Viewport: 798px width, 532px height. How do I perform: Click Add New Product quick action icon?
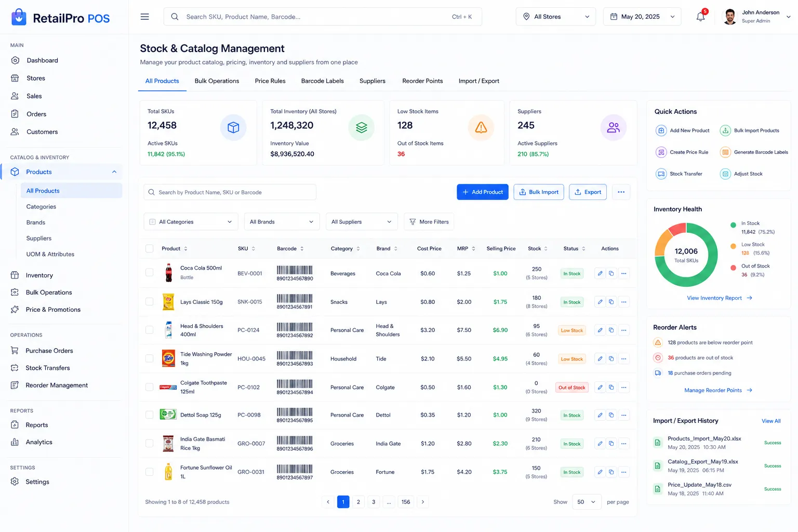(661, 130)
